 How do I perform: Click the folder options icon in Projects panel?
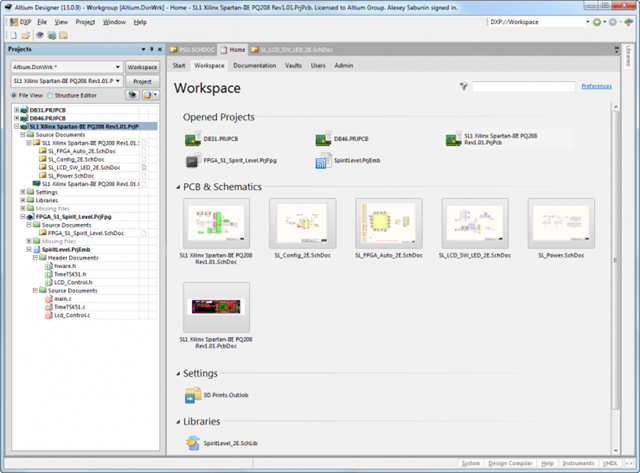pyautogui.click(x=150, y=95)
